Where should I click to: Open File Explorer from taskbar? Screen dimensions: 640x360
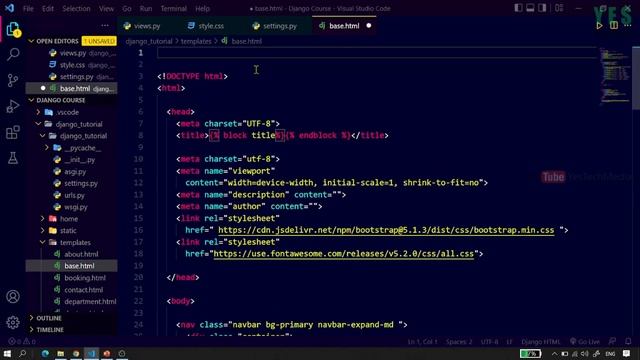tap(60, 353)
